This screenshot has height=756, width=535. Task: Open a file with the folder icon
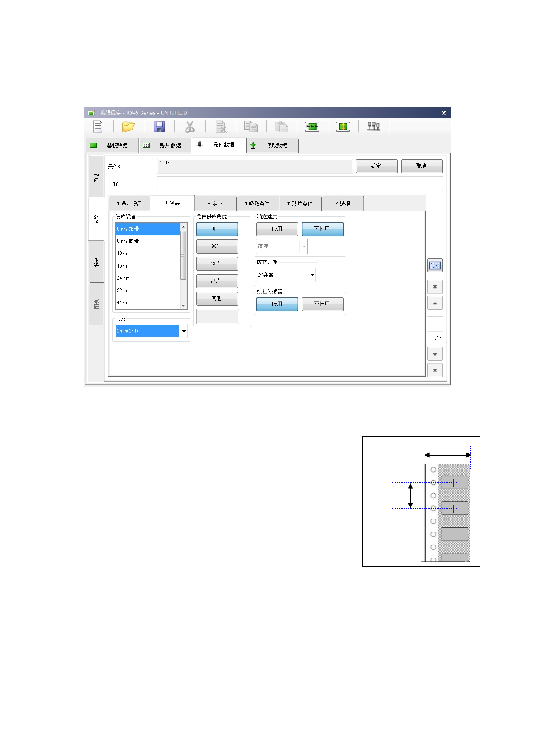pos(128,127)
